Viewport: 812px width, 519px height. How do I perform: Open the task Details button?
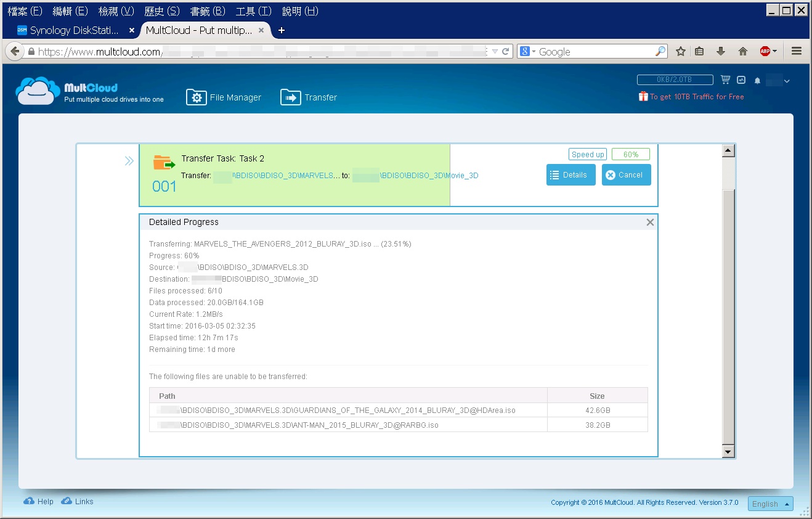click(x=571, y=174)
